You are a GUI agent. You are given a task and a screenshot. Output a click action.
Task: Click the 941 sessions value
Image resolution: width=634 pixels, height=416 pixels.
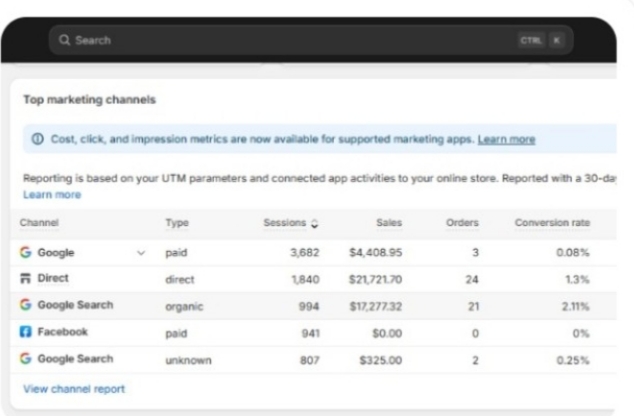[311, 334]
